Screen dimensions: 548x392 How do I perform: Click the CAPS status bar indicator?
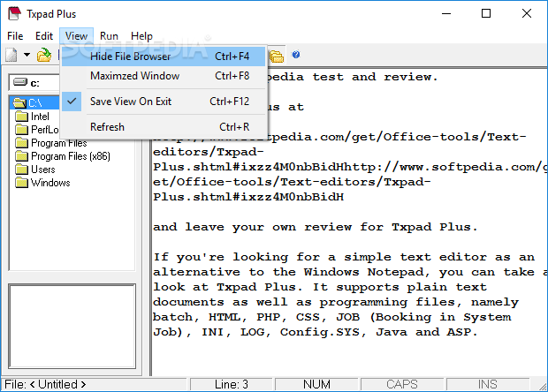click(402, 384)
